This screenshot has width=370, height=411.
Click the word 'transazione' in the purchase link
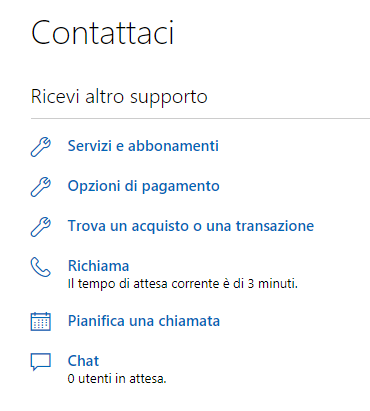[275, 226]
